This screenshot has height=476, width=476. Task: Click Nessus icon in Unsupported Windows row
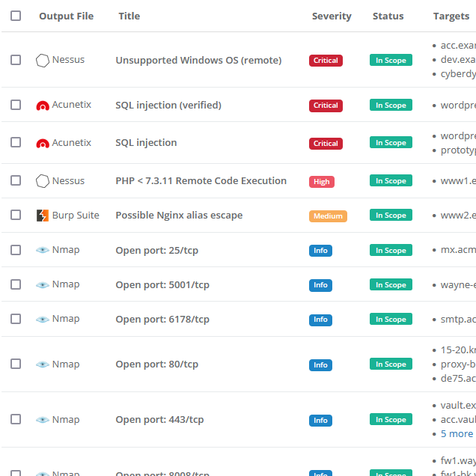coord(43,61)
